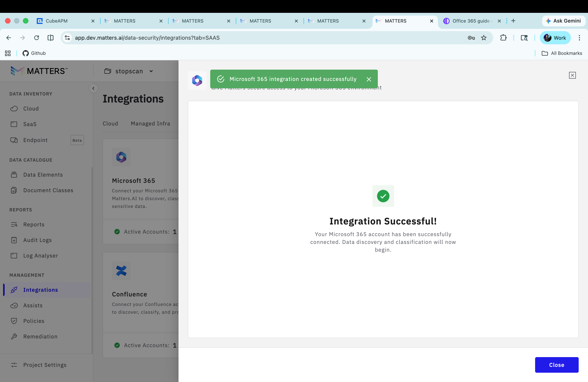Click the Microsoft 365 card icon

coord(121,157)
